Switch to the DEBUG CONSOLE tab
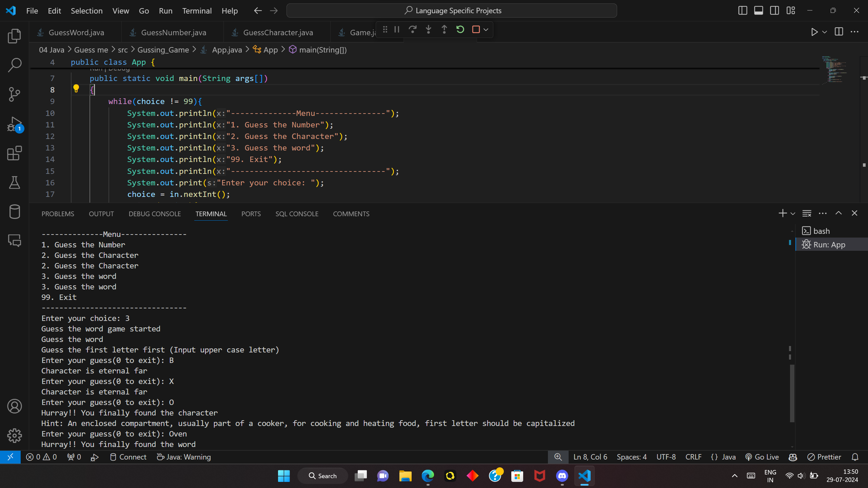This screenshot has width=868, height=488. [x=155, y=214]
